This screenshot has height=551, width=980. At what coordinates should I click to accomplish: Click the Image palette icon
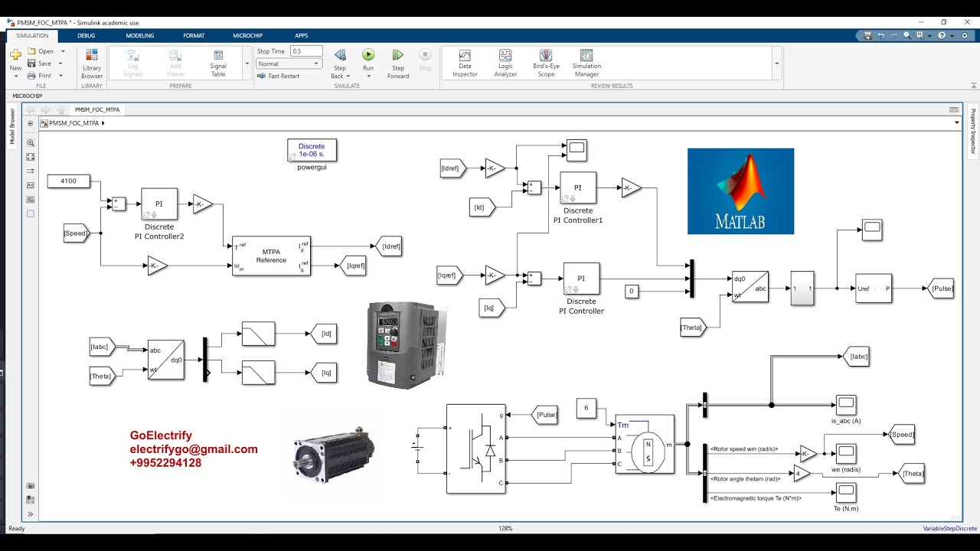tap(31, 199)
